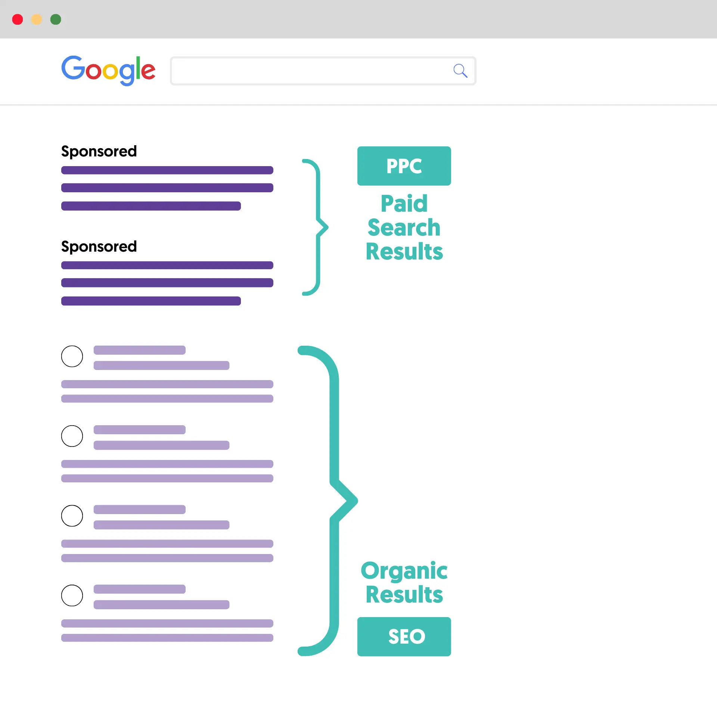Click the green window maximize dot
Image resolution: width=717 pixels, height=728 pixels.
(x=56, y=19)
